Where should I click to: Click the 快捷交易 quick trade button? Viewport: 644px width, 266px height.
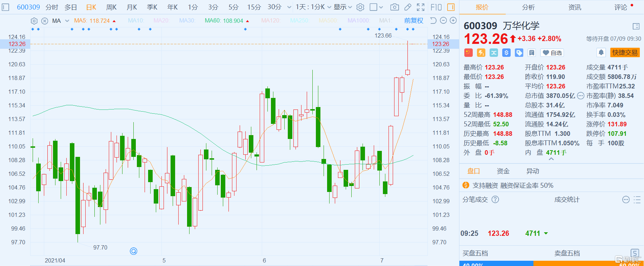click(x=625, y=53)
